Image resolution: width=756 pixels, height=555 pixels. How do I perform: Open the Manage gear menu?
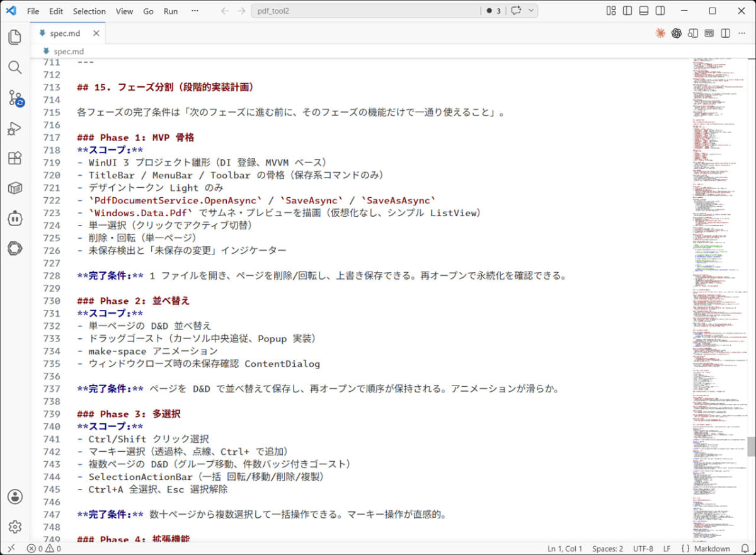[14, 527]
